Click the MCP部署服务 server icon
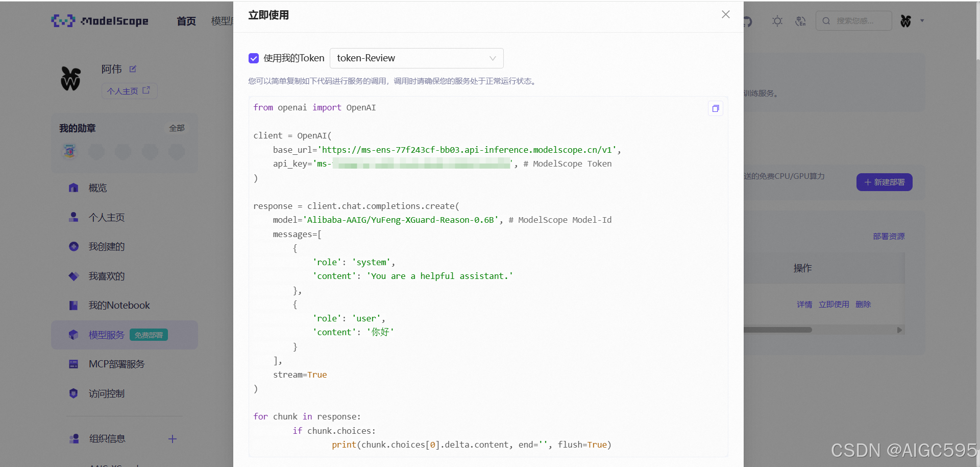 [73, 364]
